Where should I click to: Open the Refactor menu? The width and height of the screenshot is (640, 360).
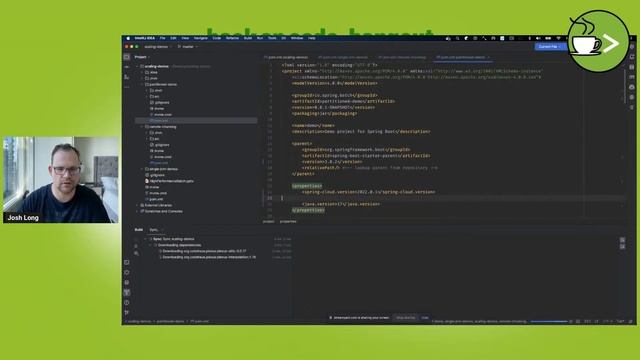click(232, 38)
